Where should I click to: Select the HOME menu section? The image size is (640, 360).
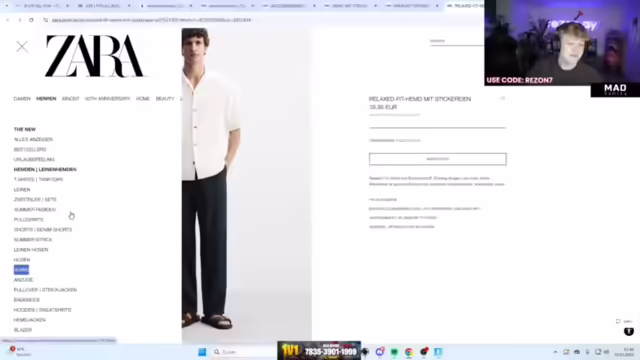(143, 99)
